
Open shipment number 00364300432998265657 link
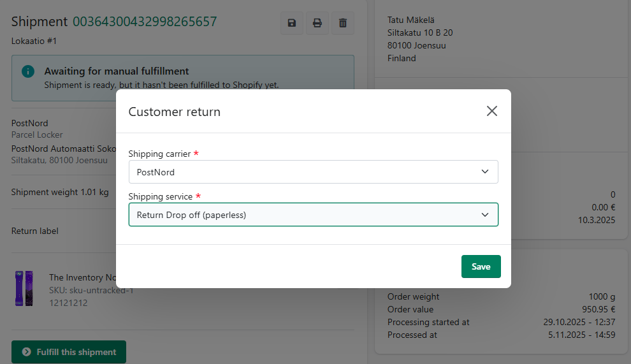click(145, 21)
